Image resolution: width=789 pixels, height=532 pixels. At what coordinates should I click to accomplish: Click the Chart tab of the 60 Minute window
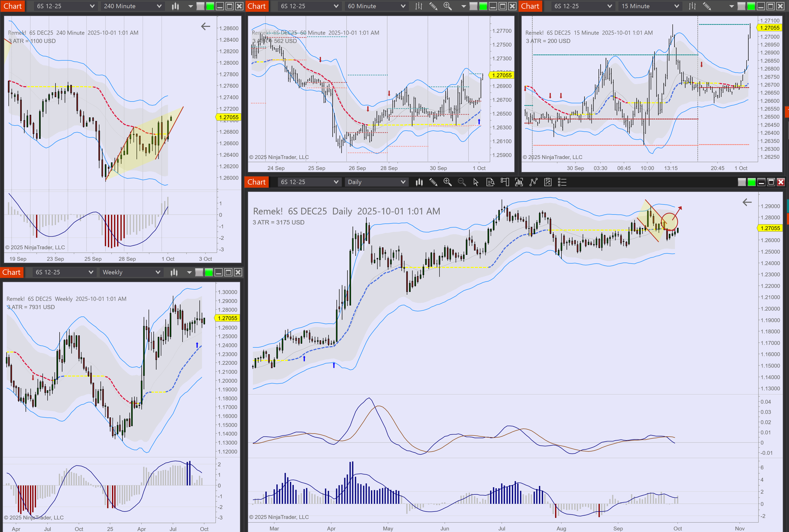pos(257,6)
